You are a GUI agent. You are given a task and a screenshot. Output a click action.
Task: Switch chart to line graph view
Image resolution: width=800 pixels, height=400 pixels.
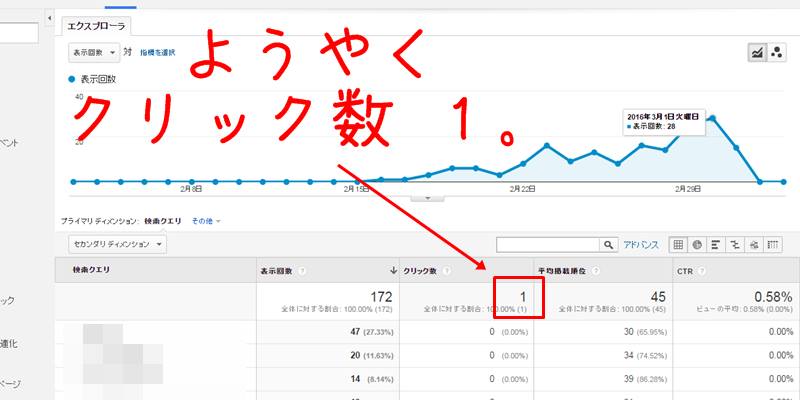759,53
